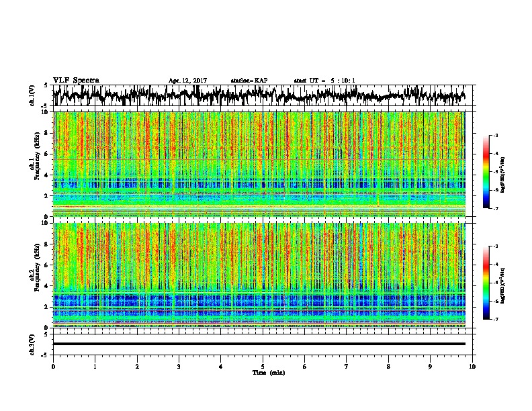Select the date text "Apr. 12, 2017"

(187, 81)
